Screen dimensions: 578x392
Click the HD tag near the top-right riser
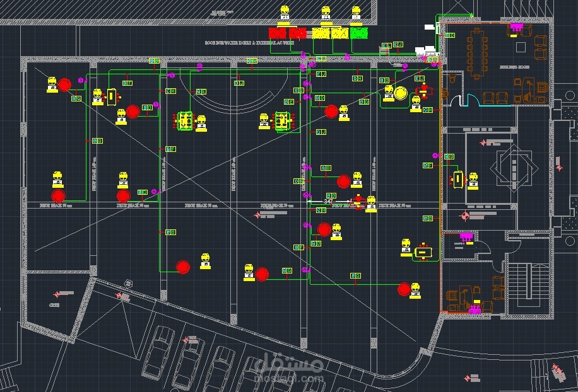click(450, 35)
